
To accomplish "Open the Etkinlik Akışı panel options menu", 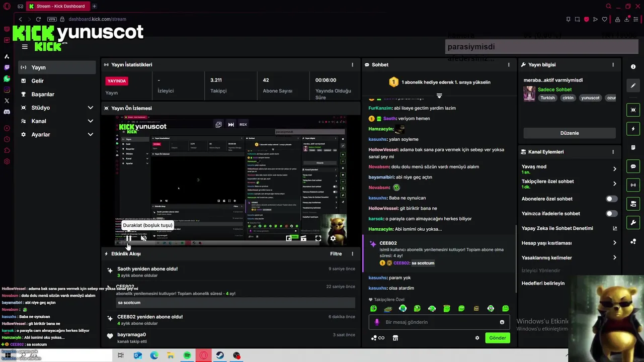I will tap(352, 254).
